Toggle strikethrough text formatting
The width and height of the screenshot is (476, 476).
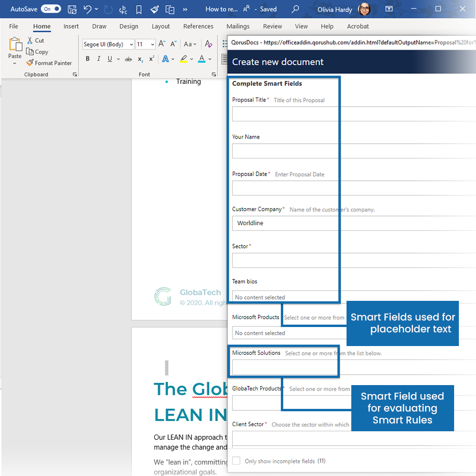(x=128, y=59)
